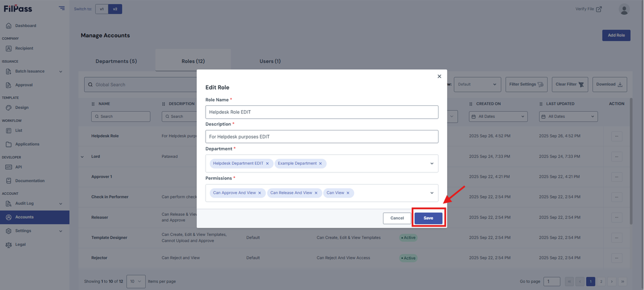Open action menu for Lord row
The width and height of the screenshot is (644, 290).
pyautogui.click(x=617, y=156)
